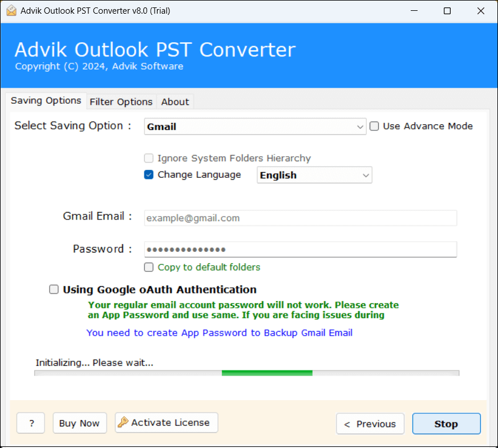Screen dimensions: 498x448
Task: Maximize the Advik converter window
Action: (x=447, y=11)
